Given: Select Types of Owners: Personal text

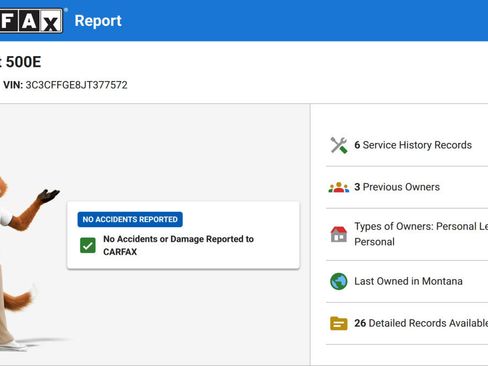Looking at the screenshot, I should pyautogui.click(x=421, y=234).
